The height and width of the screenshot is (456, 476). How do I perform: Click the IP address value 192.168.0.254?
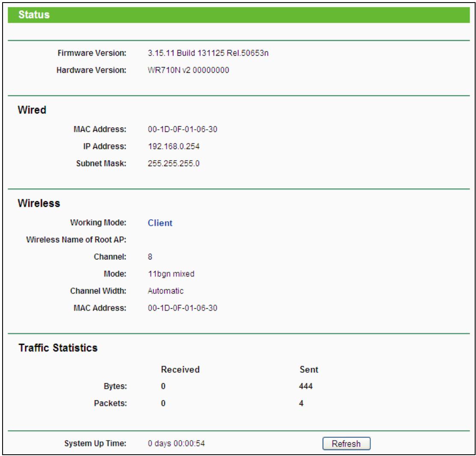click(x=174, y=146)
